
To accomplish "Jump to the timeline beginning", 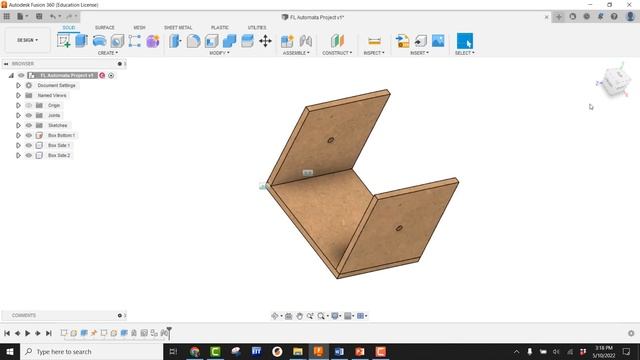I will click(x=7, y=333).
